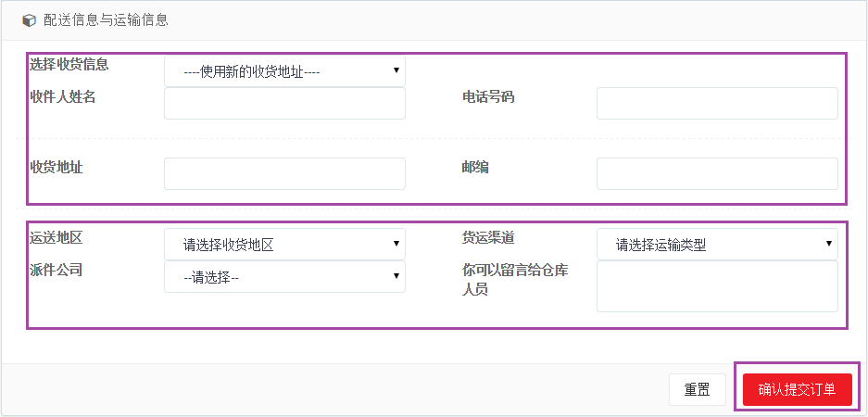Click the warehouse message text area
Viewport: 868px width, 417px height.
[717, 286]
